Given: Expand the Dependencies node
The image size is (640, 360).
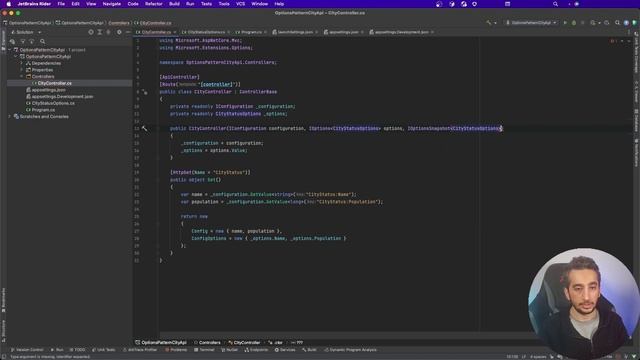Looking at the screenshot, I should click(x=22, y=63).
